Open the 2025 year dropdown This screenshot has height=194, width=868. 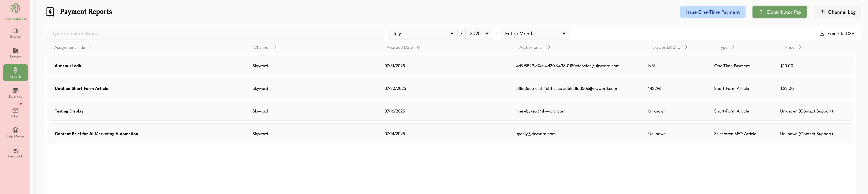click(479, 33)
